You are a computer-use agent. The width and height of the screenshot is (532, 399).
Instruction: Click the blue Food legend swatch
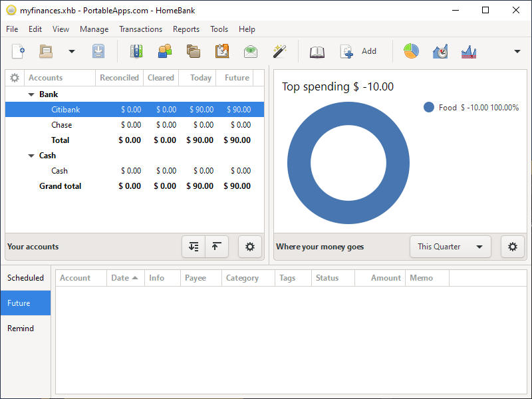click(429, 107)
